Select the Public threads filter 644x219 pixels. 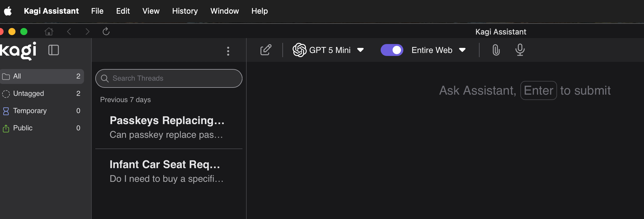(23, 128)
